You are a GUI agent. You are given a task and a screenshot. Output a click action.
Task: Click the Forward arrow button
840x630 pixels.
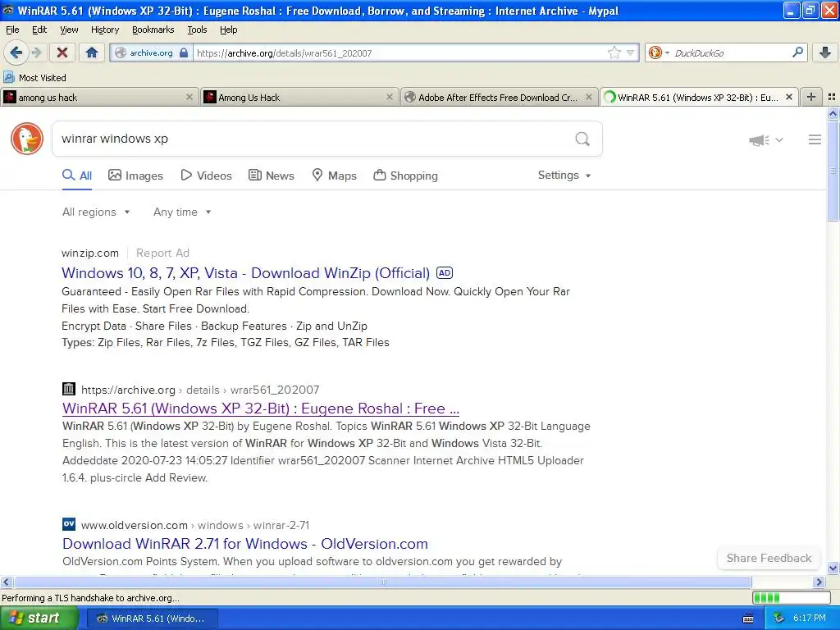[x=36, y=52]
